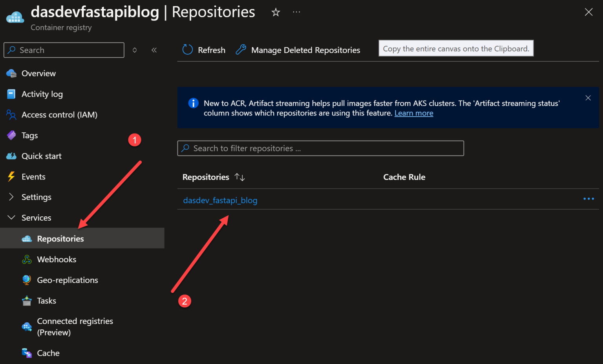Open Manage Deleted Repositories wrench icon
Image resolution: width=603 pixels, height=364 pixels.
(241, 49)
